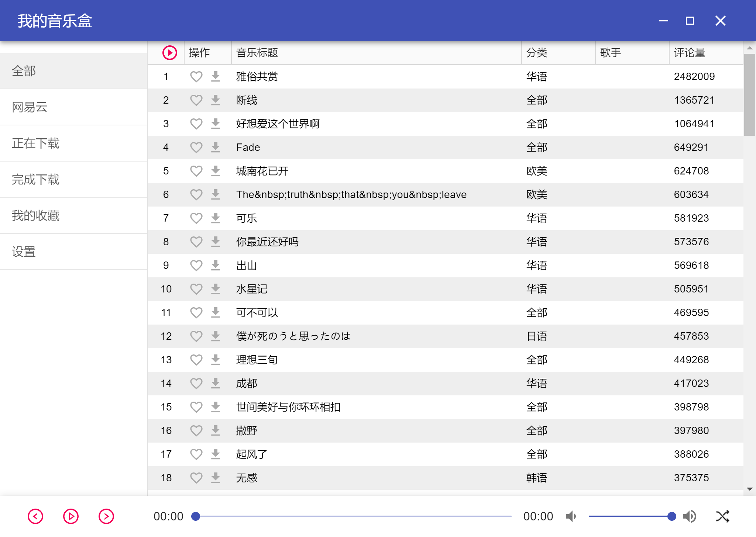This screenshot has width=756, height=537.
Task: Download the song 撒野
Action: click(x=216, y=430)
